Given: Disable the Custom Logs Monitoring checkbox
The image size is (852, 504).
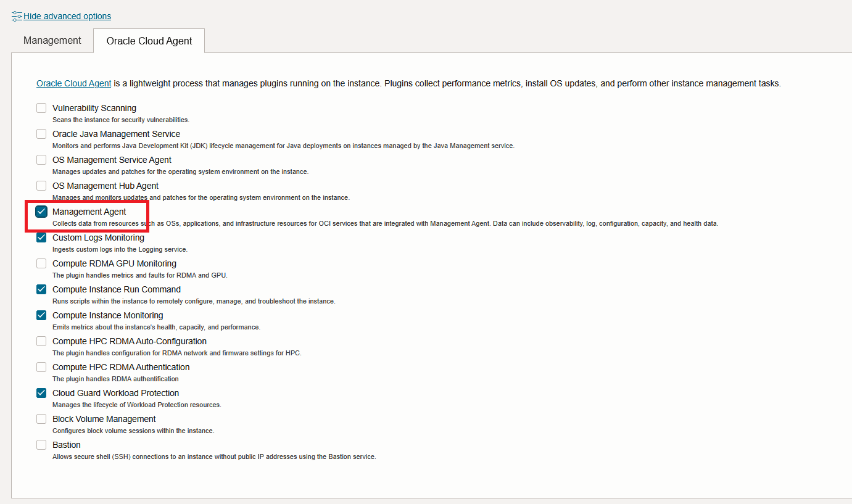Looking at the screenshot, I should click(41, 238).
